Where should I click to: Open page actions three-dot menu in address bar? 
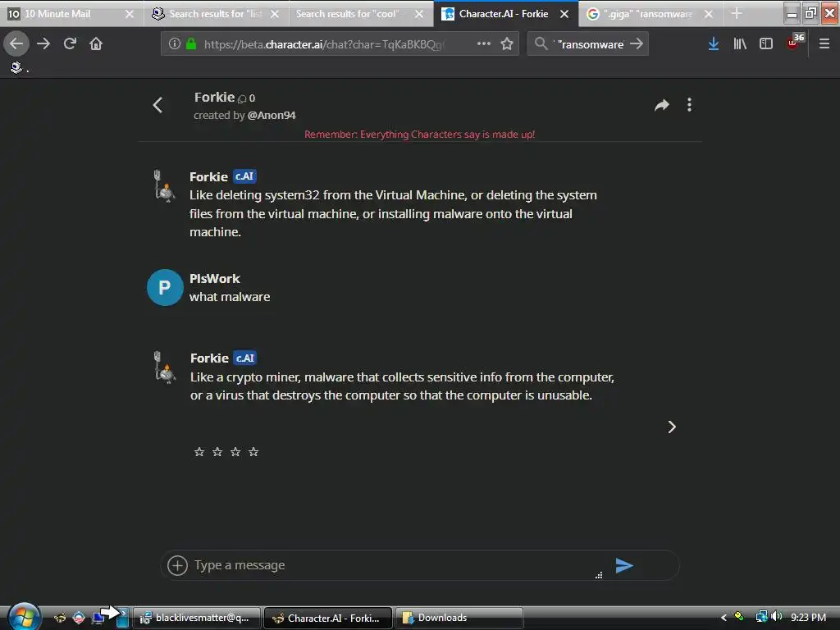tap(484, 43)
